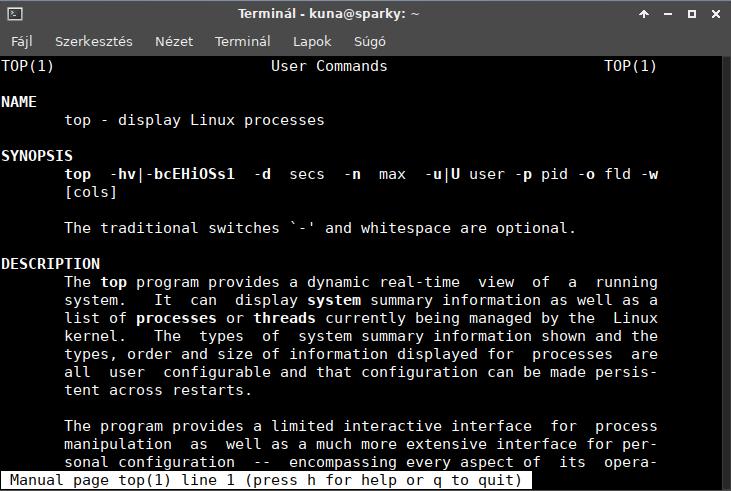Click 'The traditional switches' sentence
731x491 pixels.
(320, 228)
